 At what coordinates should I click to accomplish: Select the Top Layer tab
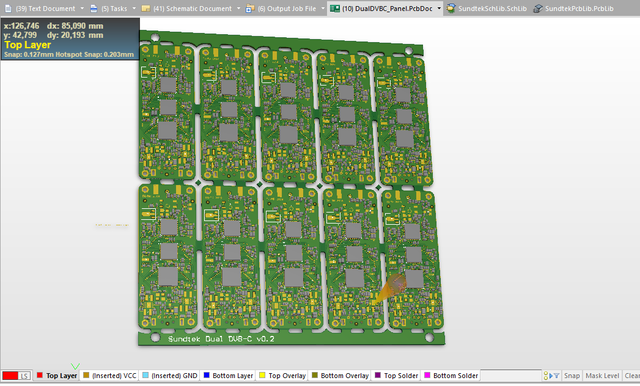click(x=57, y=375)
